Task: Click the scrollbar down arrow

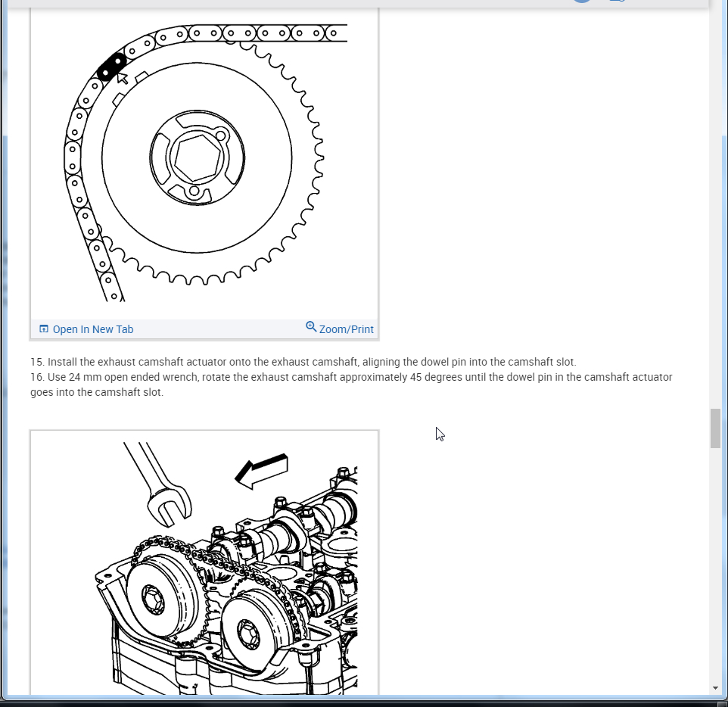Action: pos(715,688)
